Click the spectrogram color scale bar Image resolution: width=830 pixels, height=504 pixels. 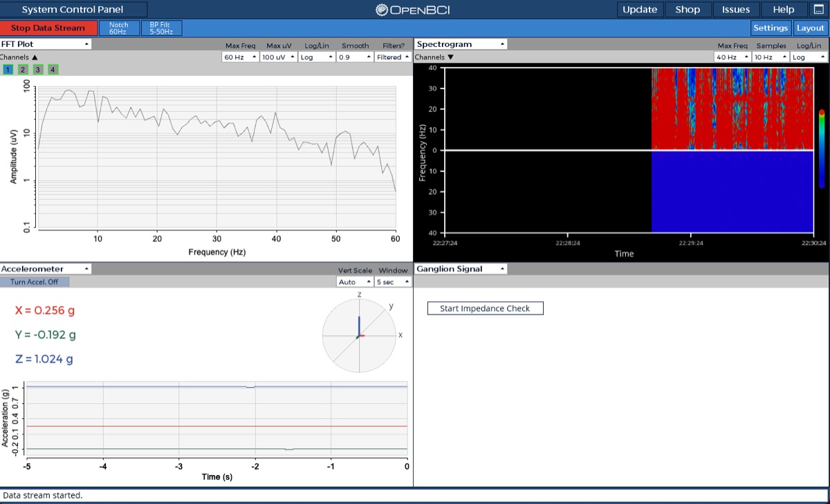[822, 149]
